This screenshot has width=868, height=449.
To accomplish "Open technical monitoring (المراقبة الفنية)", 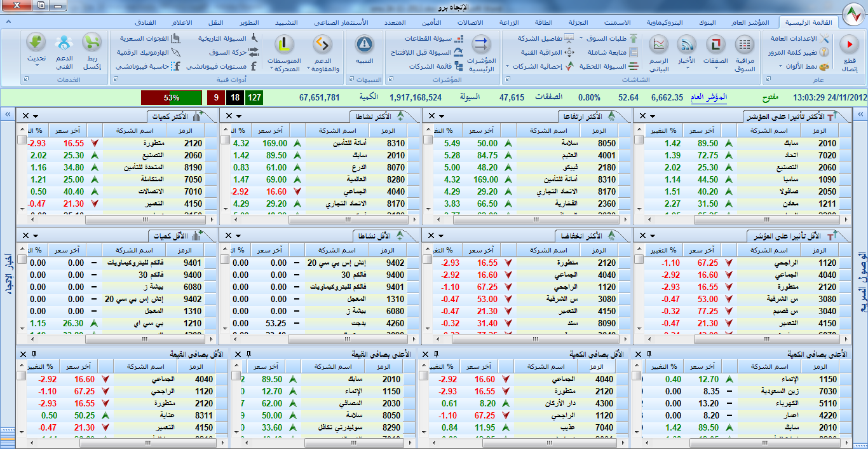I will coord(548,52).
